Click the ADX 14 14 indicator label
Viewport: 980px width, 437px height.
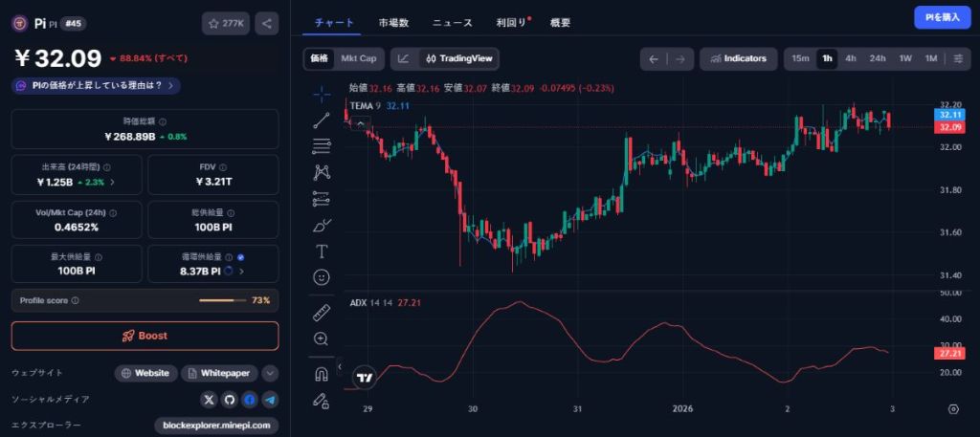(372, 303)
